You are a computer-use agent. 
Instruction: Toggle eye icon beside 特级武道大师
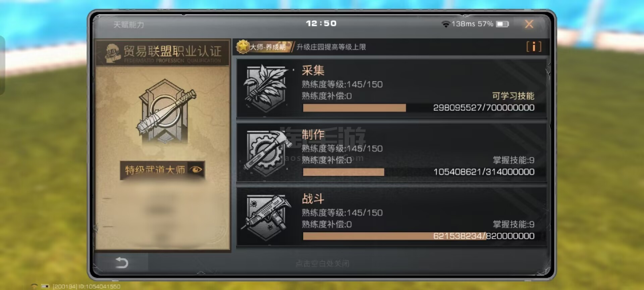[196, 170]
